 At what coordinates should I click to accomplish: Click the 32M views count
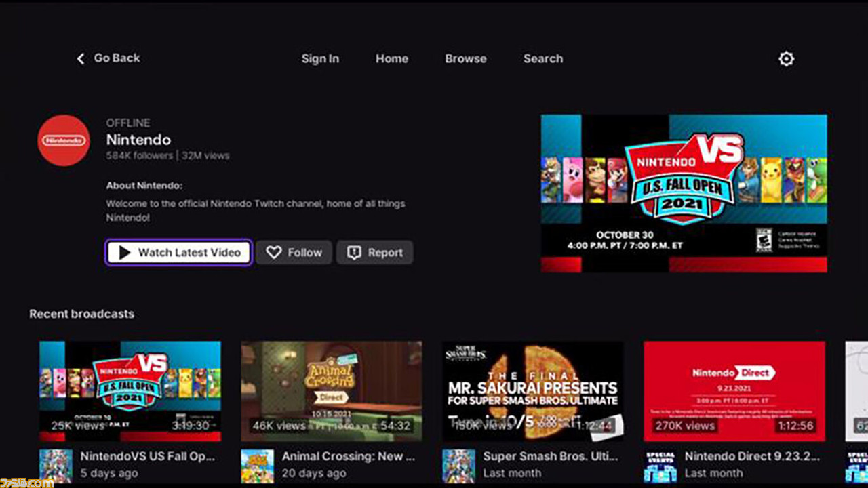(x=205, y=155)
